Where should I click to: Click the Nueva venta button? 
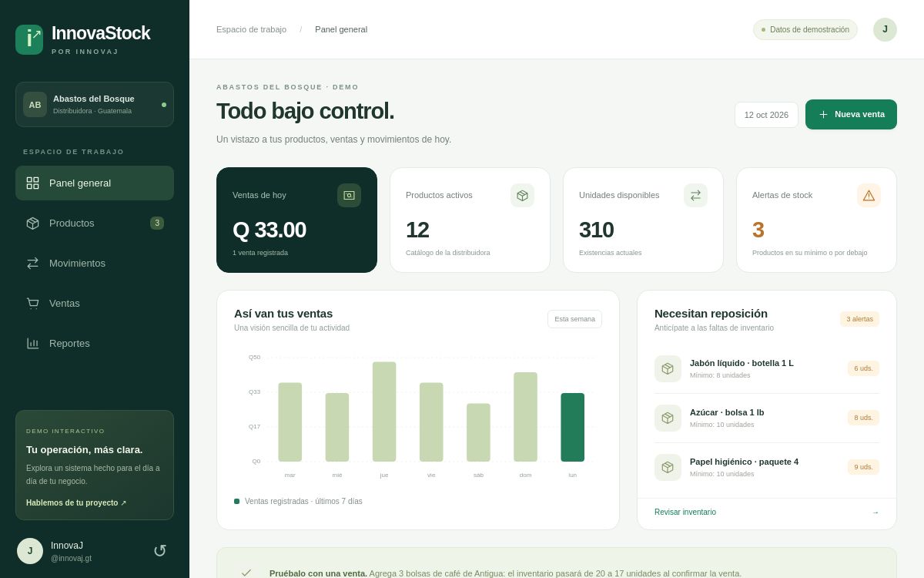pyautogui.click(x=851, y=114)
